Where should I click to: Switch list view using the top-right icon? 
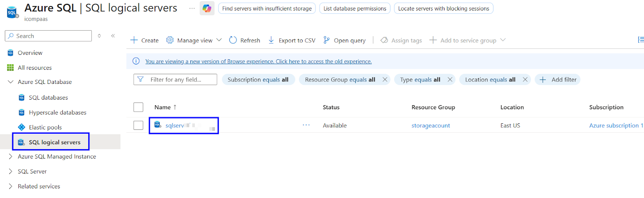click(640, 40)
